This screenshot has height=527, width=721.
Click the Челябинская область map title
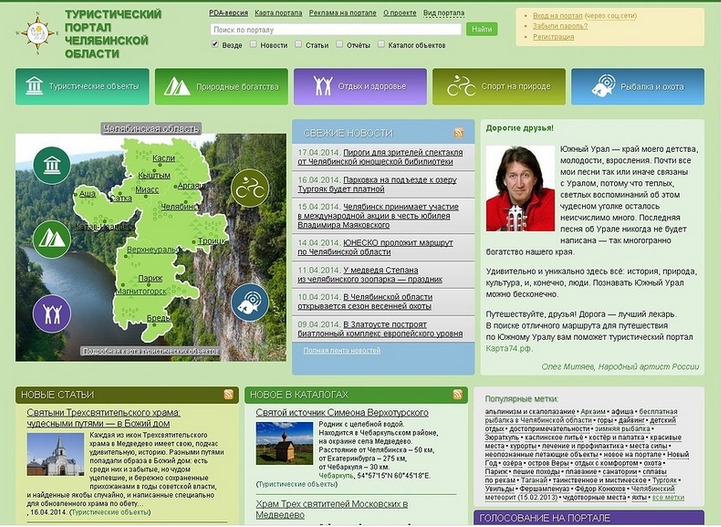tap(151, 128)
